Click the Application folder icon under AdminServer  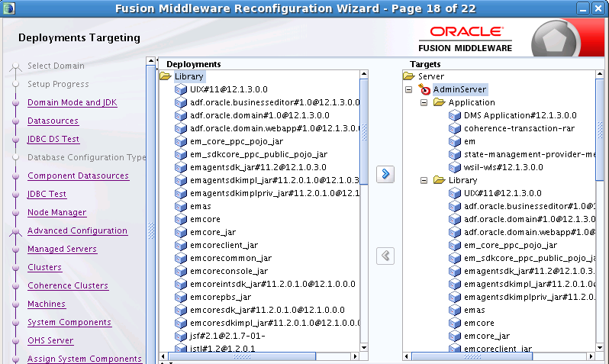[440, 102]
